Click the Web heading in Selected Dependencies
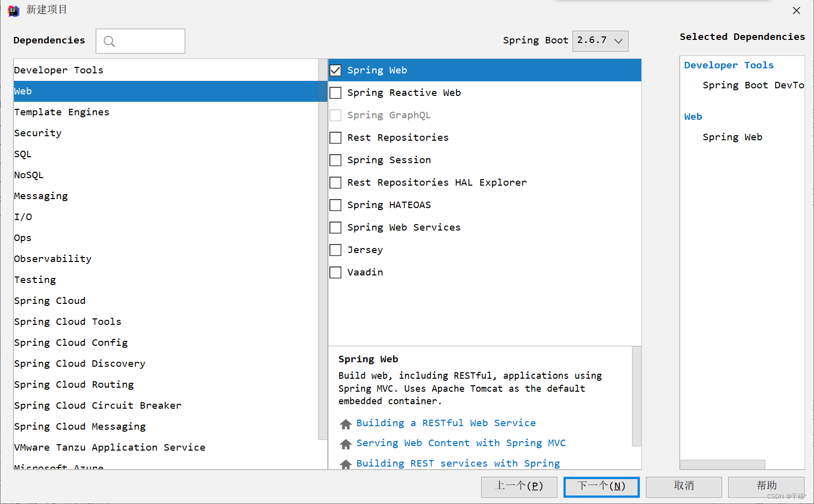Image resolution: width=814 pixels, height=504 pixels. 693,117
